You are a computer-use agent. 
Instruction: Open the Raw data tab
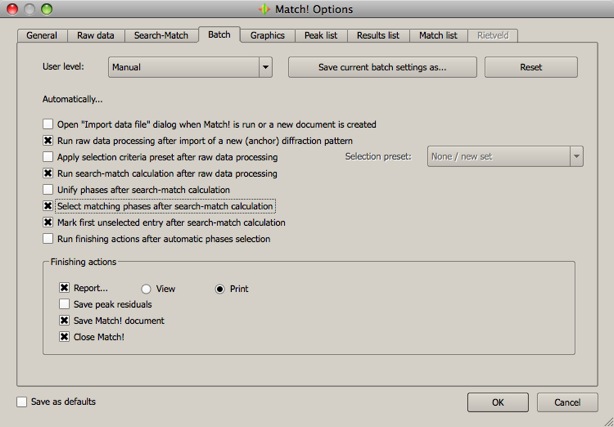coord(96,35)
